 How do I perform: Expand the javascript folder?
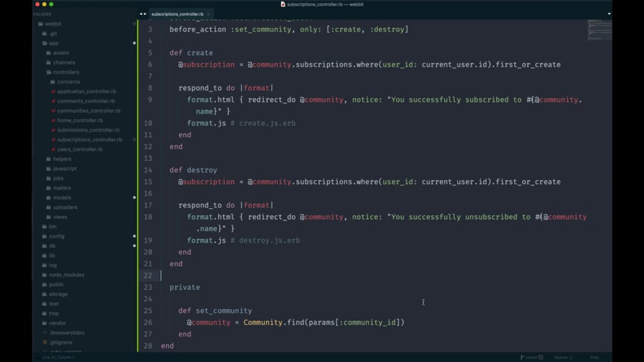[x=49, y=169]
